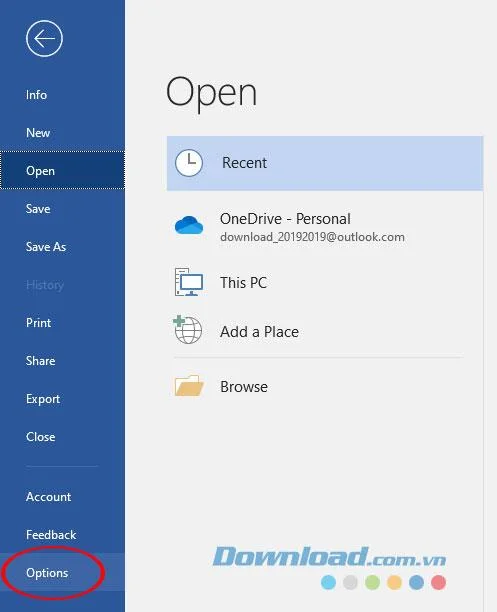Screen dimensions: 497x612
Task: Go to the Print page
Action: pyautogui.click(x=62, y=323)
